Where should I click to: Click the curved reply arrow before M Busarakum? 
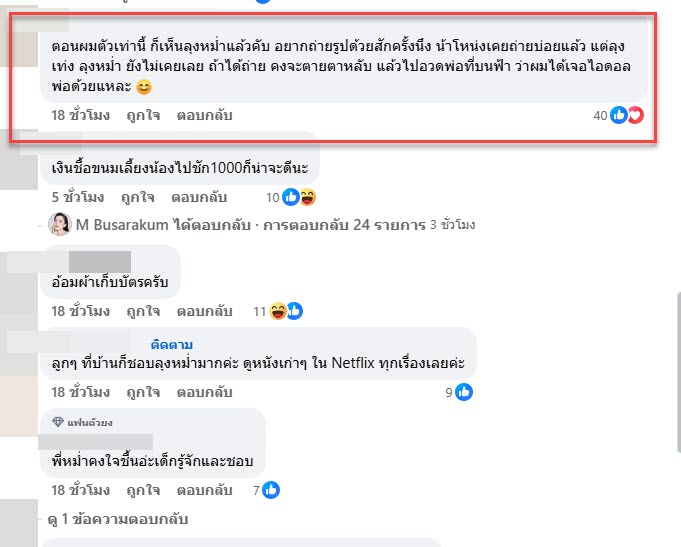point(38,224)
